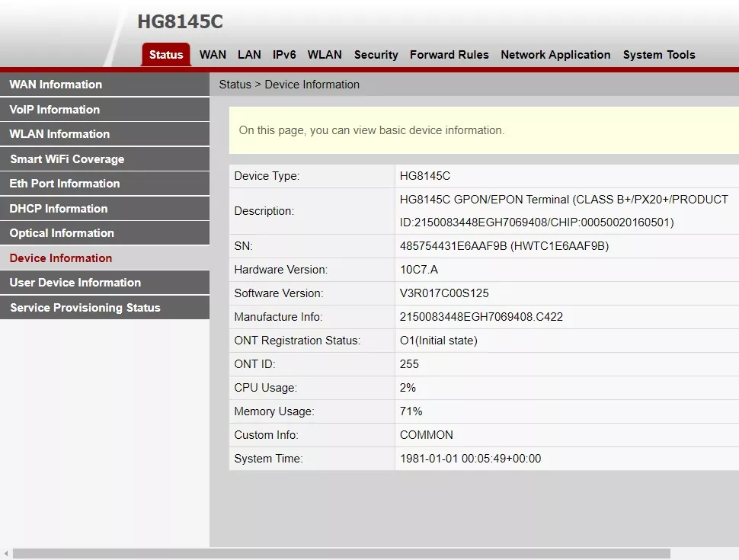Open the WAN tab

point(213,55)
